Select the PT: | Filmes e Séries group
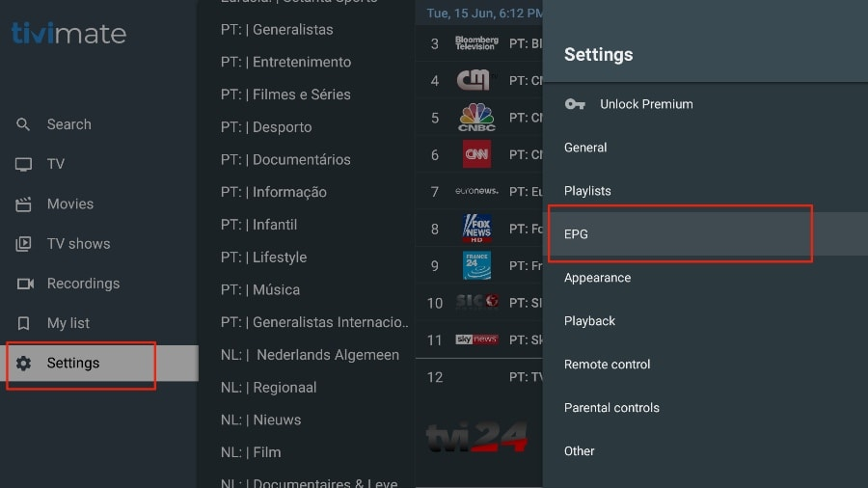The width and height of the screenshot is (868, 488). 285,95
